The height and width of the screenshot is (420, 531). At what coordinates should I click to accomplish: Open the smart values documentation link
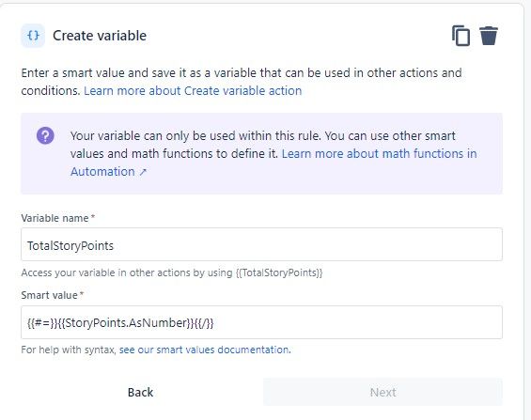click(204, 350)
